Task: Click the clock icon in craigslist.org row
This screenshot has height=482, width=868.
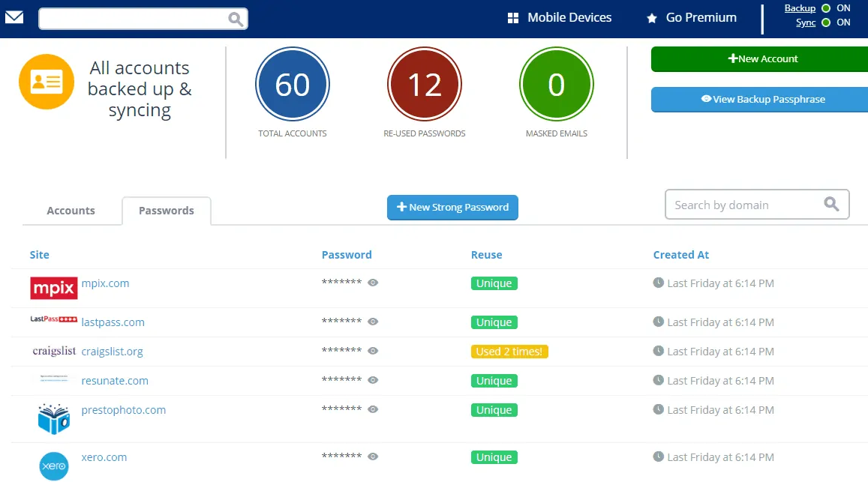Action: [x=658, y=351]
